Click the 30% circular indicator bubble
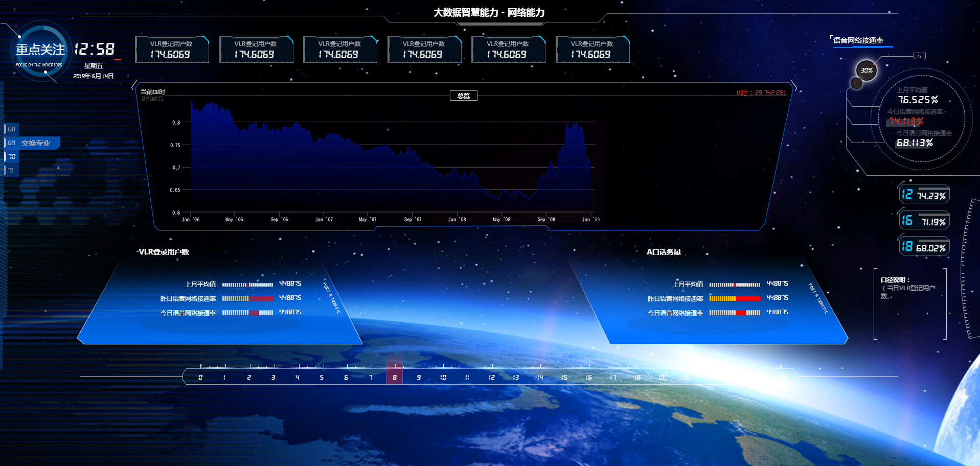The width and height of the screenshot is (980, 466). click(x=867, y=71)
